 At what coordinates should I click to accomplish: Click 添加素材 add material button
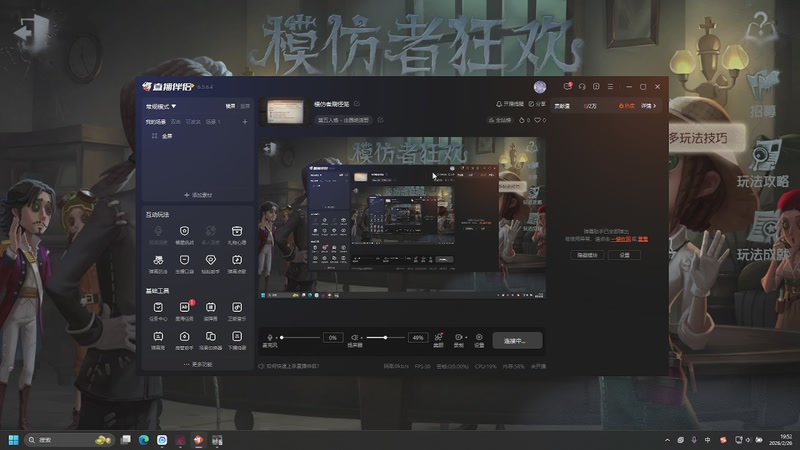(198, 195)
